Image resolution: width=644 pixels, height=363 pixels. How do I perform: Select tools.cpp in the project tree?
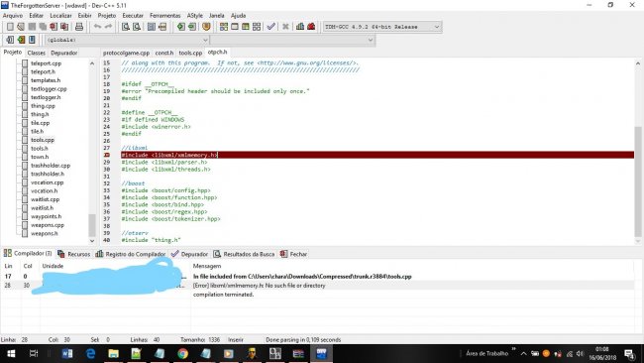43,140
